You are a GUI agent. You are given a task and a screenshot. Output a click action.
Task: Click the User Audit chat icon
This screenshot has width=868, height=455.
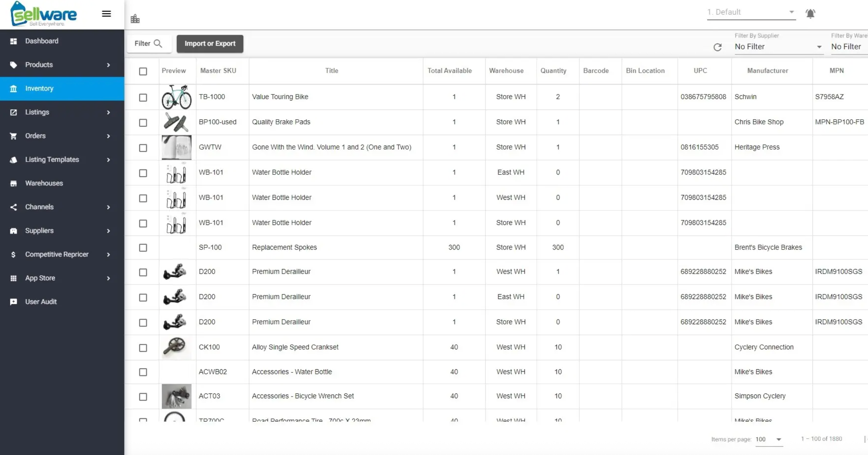[x=14, y=302]
